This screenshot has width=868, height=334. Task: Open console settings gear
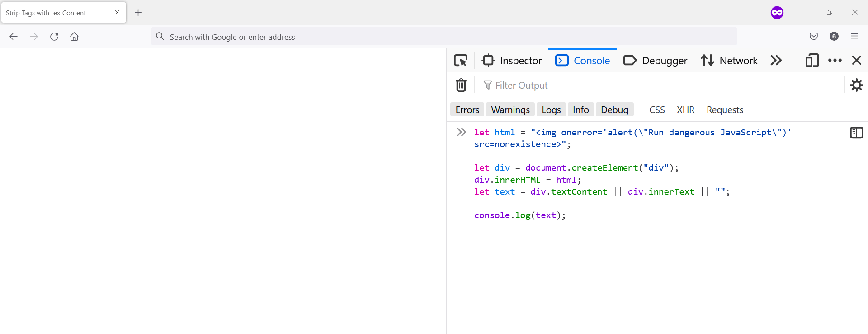856,85
